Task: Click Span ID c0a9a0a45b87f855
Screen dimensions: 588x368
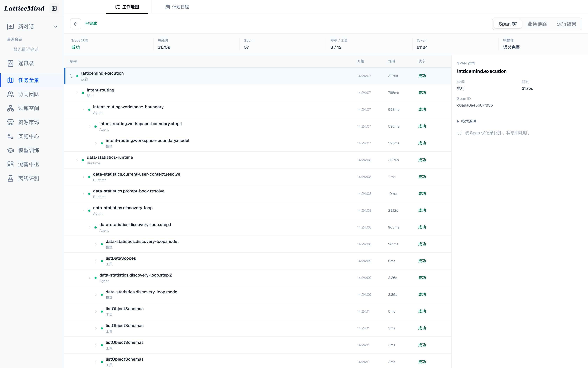Action: (x=475, y=105)
